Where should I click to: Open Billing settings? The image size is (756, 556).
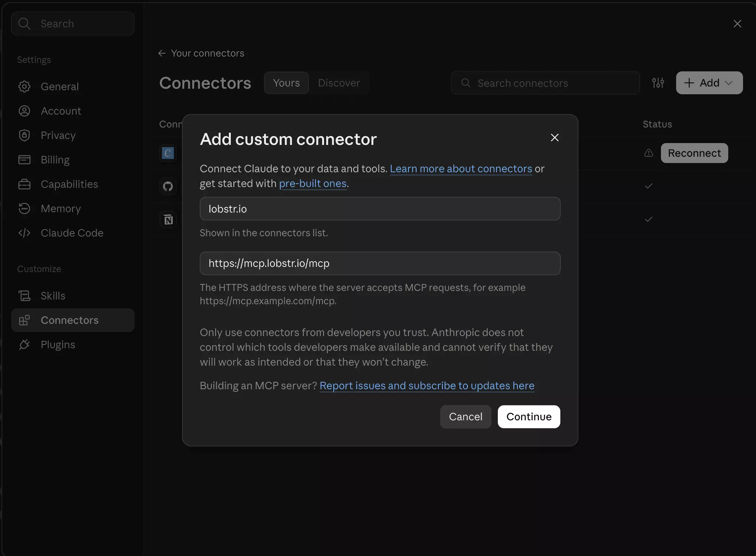[73, 160]
